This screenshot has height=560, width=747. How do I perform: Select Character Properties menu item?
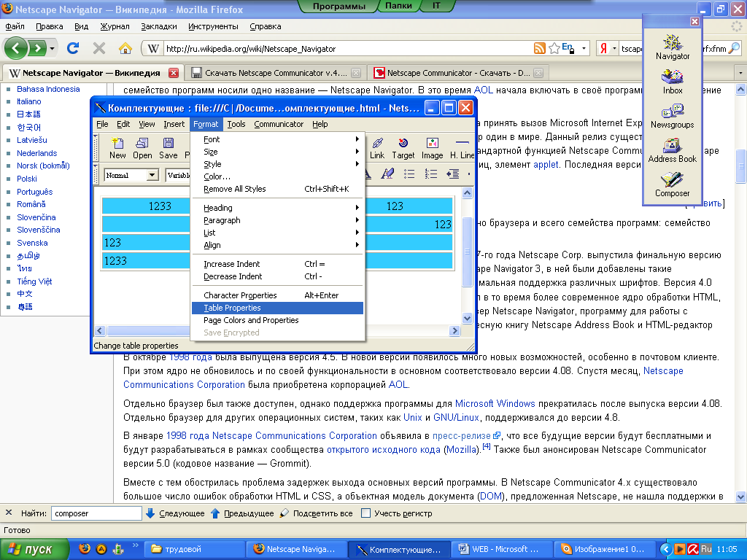(x=277, y=295)
